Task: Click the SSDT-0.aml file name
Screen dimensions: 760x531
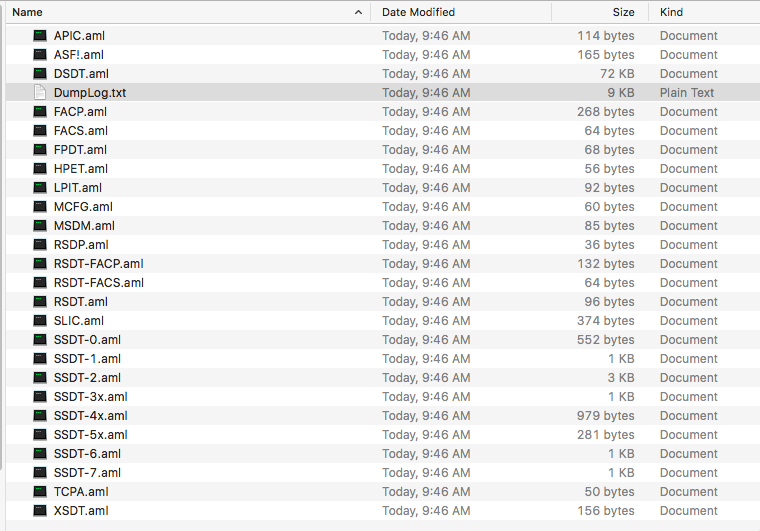Action: 87,340
